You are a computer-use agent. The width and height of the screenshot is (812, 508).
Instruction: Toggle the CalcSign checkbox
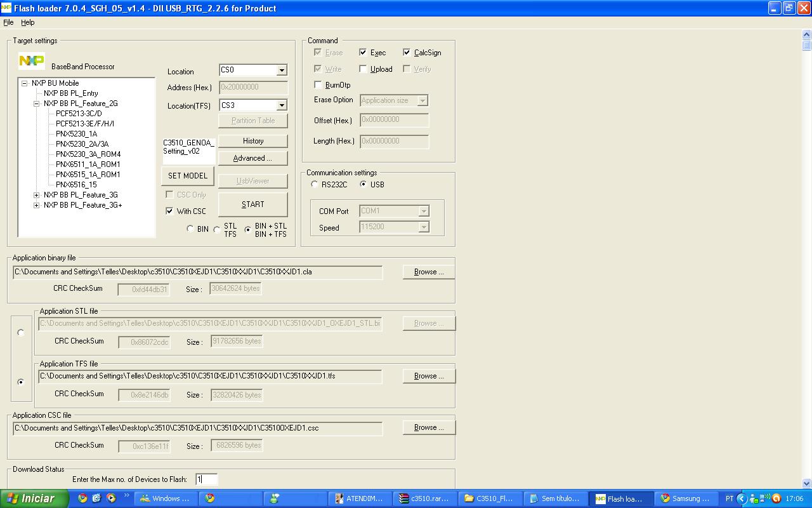(407, 53)
